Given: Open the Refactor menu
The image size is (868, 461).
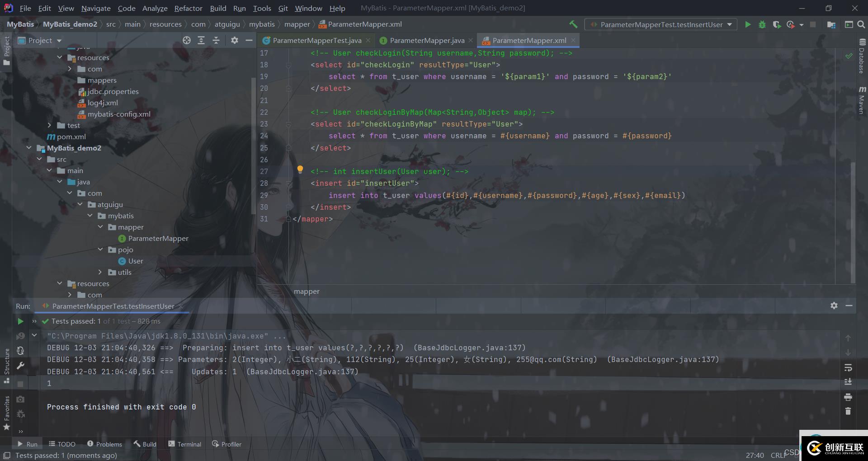Looking at the screenshot, I should 188,8.
